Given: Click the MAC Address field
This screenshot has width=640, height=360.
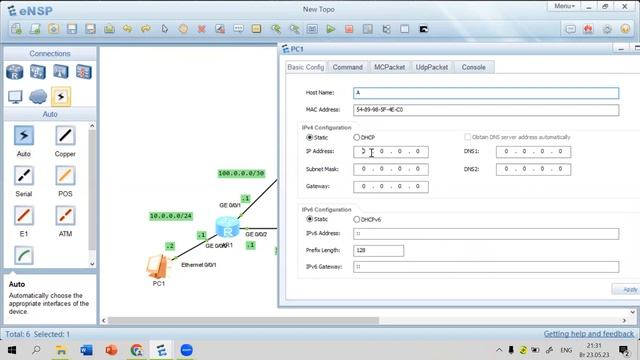Looking at the screenshot, I should [x=486, y=110].
